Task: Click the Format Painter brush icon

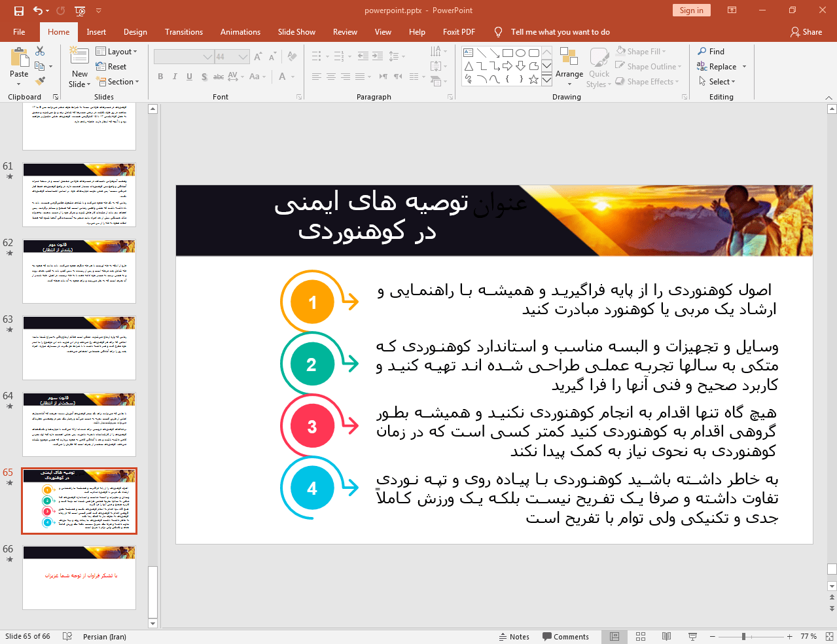Action: [x=41, y=81]
